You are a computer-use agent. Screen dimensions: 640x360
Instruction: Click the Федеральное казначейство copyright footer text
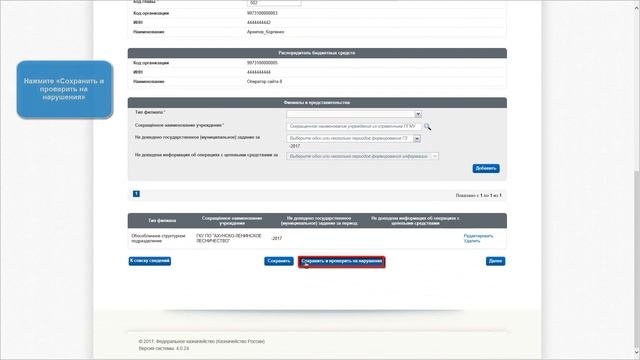point(202,341)
